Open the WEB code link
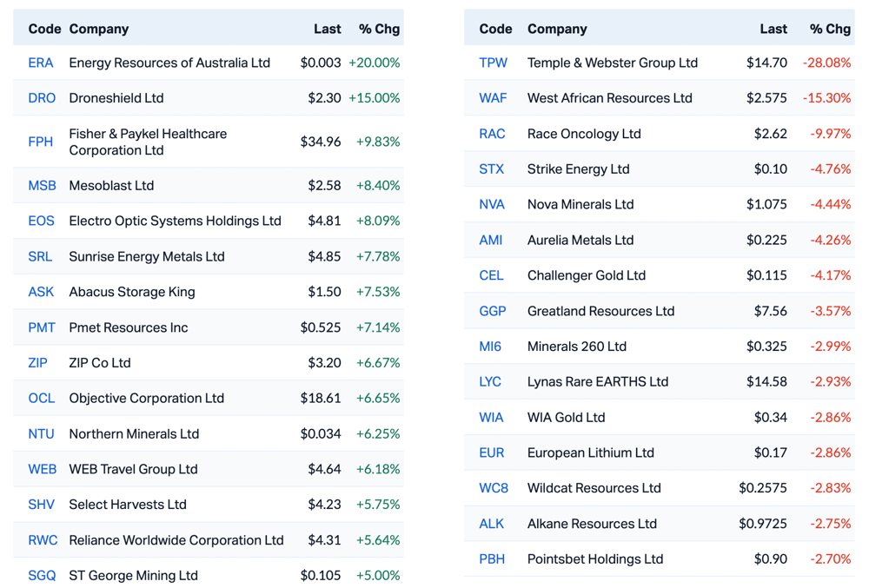Screen dimensions: 869x588 tap(42, 469)
